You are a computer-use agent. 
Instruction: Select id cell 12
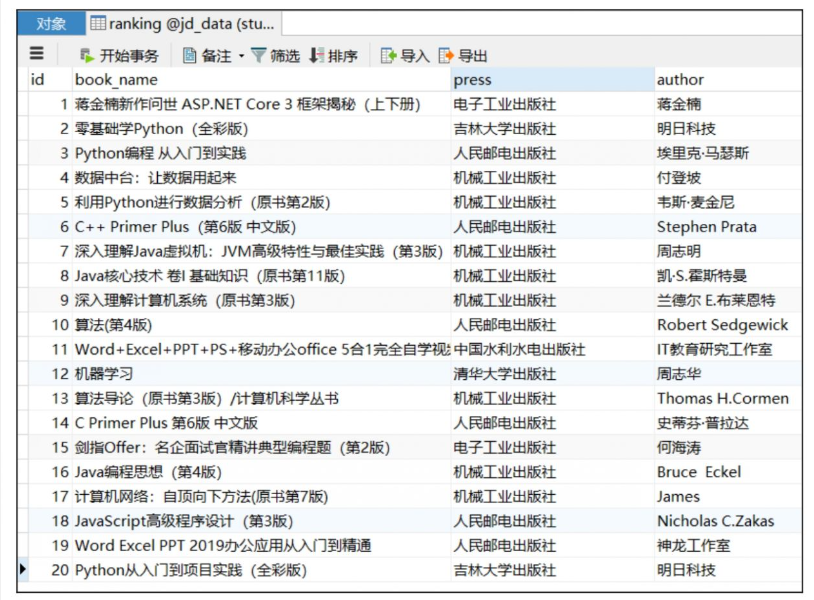point(50,374)
